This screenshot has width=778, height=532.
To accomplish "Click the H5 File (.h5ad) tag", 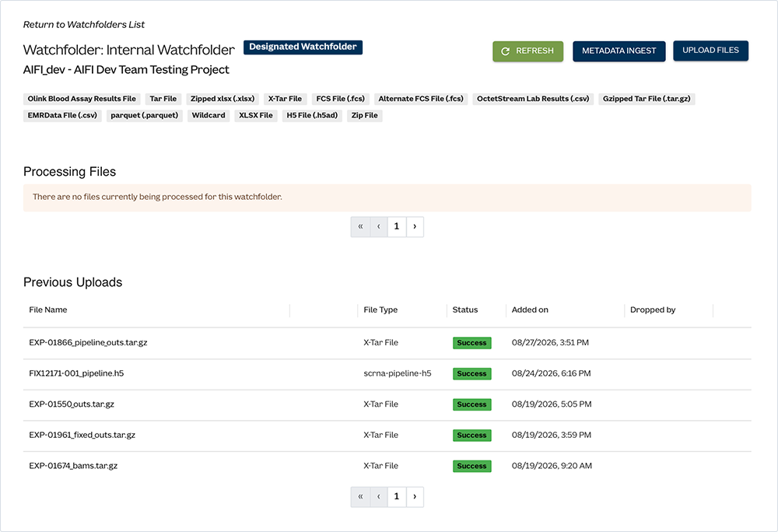I will pyautogui.click(x=312, y=116).
